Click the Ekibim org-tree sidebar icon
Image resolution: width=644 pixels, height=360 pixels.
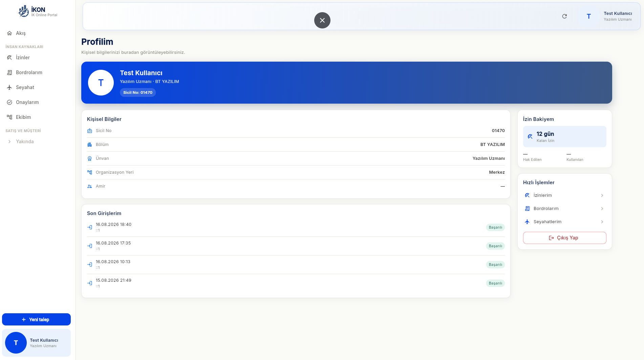coord(9,117)
